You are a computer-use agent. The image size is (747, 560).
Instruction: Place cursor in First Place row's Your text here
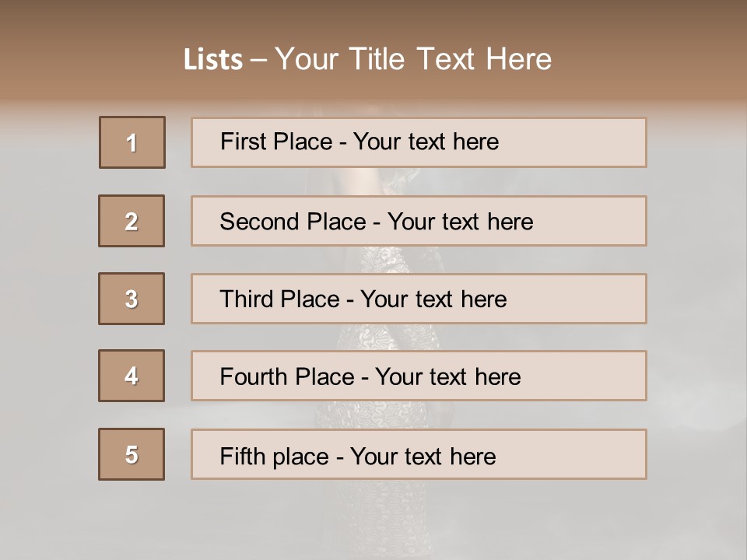point(426,142)
